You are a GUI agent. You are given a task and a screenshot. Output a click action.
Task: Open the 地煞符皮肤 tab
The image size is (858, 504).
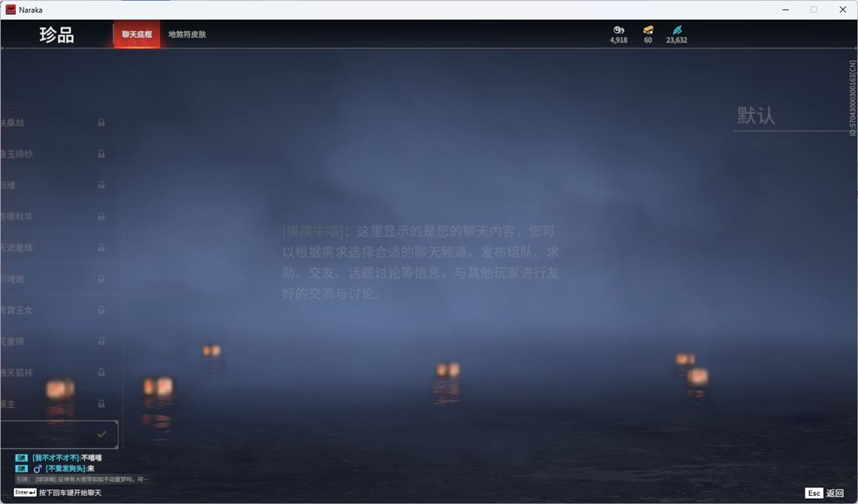pos(187,34)
